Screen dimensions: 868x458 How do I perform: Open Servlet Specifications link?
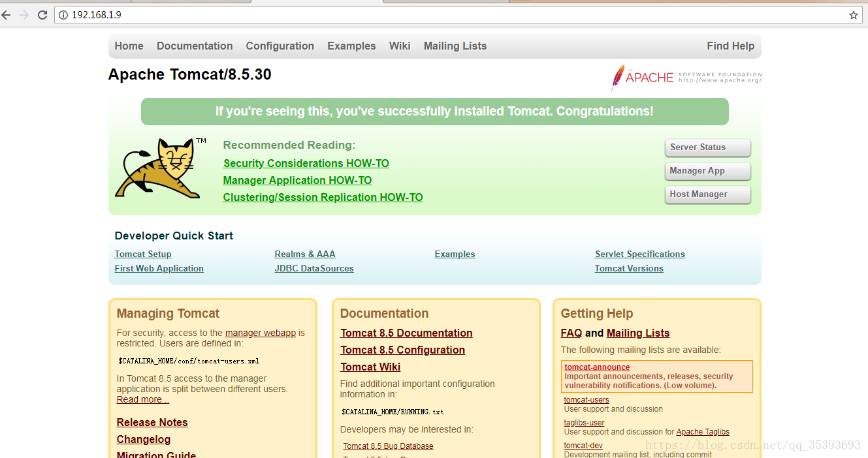640,254
